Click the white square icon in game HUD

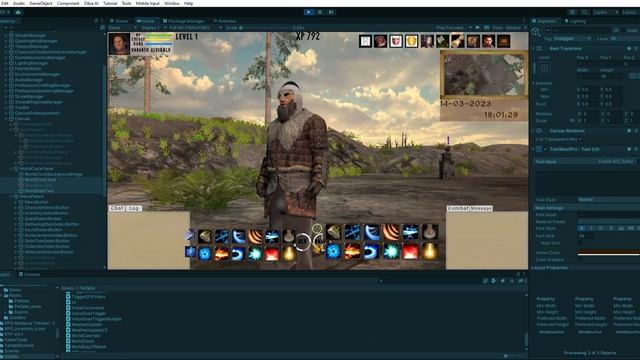[365, 41]
